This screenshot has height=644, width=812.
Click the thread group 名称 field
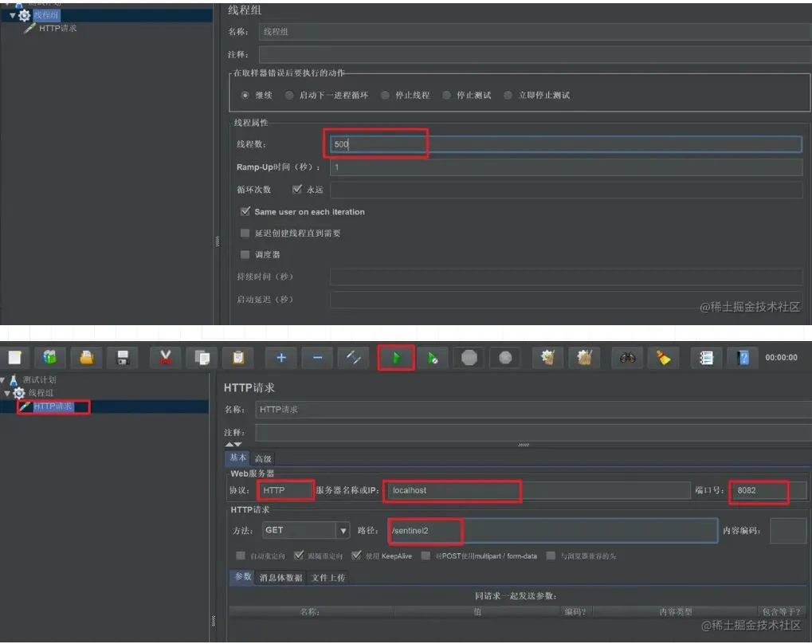pyautogui.click(x=535, y=32)
